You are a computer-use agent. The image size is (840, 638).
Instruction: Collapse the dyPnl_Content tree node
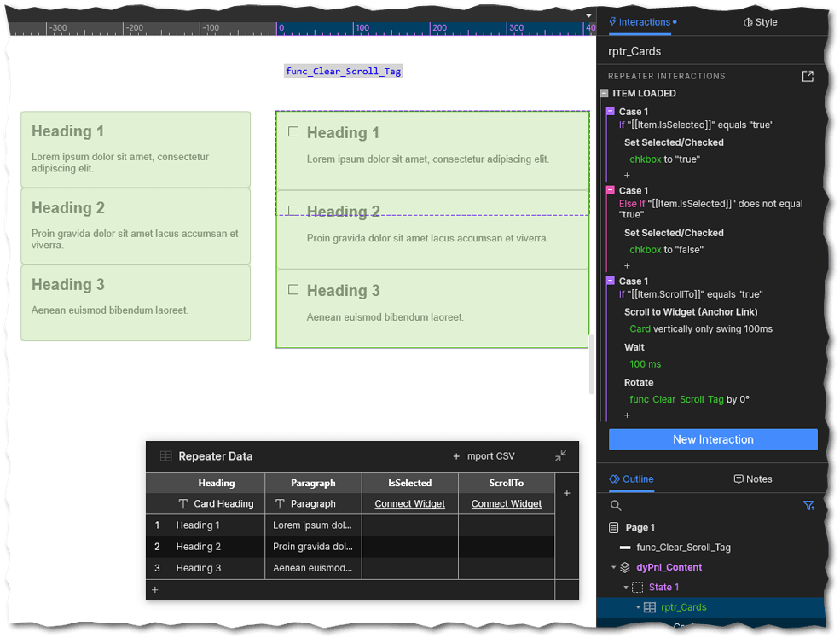(x=613, y=567)
